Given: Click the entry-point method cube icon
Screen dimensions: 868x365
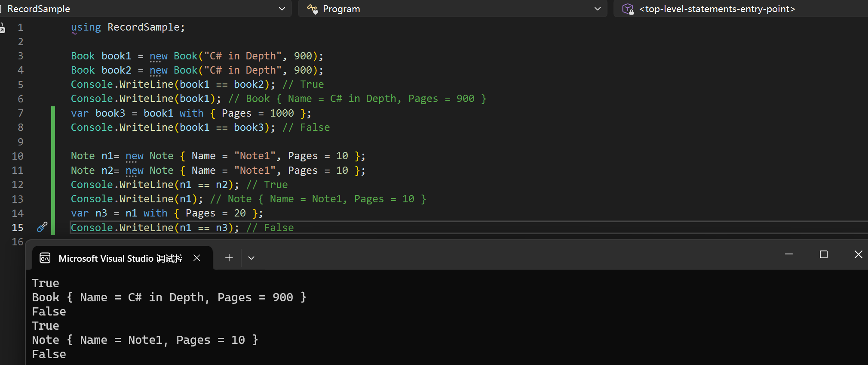Looking at the screenshot, I should click(x=628, y=9).
